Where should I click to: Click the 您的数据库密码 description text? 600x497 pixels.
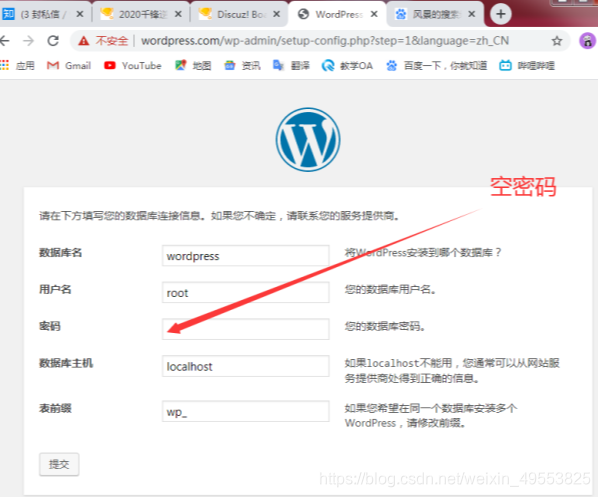coord(385,326)
